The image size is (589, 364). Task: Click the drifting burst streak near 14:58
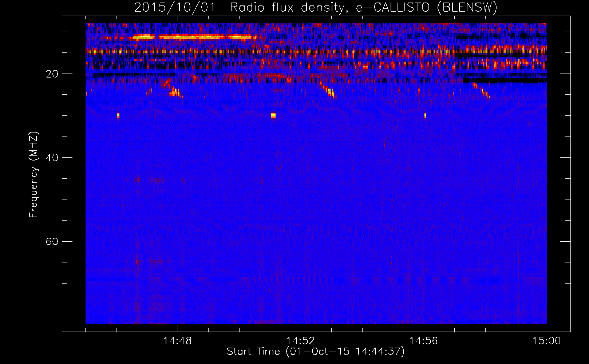click(481, 91)
